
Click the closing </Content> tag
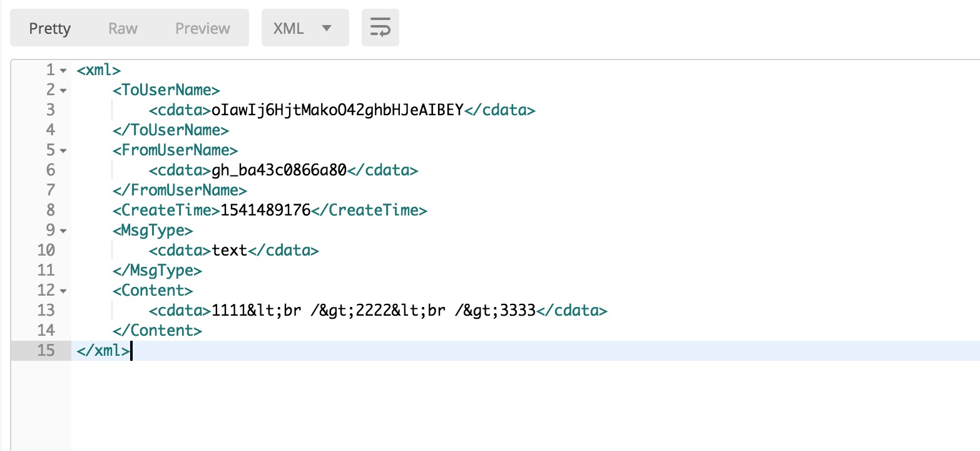[x=158, y=331]
